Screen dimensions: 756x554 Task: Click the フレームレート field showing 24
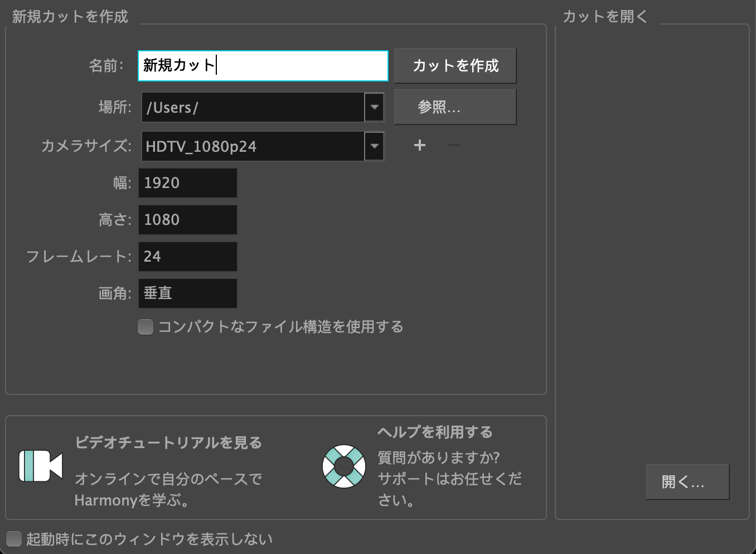[x=188, y=257]
